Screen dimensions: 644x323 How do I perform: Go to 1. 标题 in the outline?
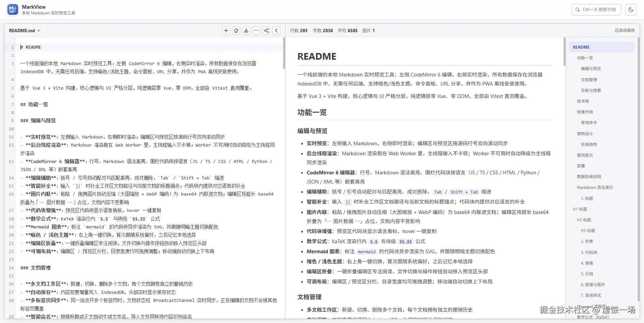click(587, 199)
